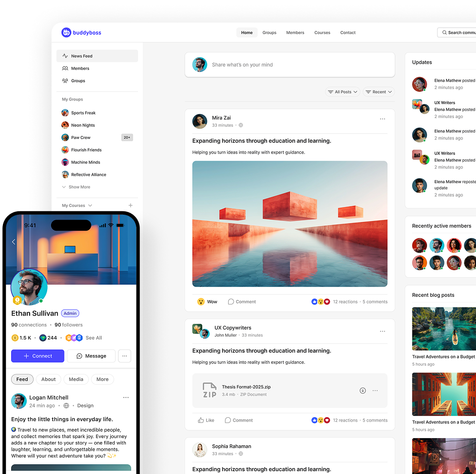Open the red cubes post image
Image resolution: width=476 pixels, height=474 pixels.
290,224
